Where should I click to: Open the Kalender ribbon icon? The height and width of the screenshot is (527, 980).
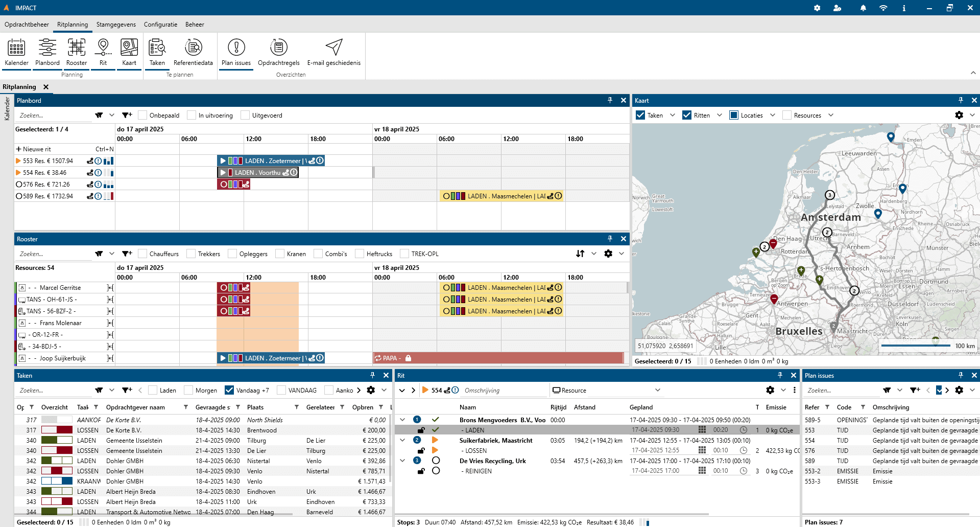(16, 53)
